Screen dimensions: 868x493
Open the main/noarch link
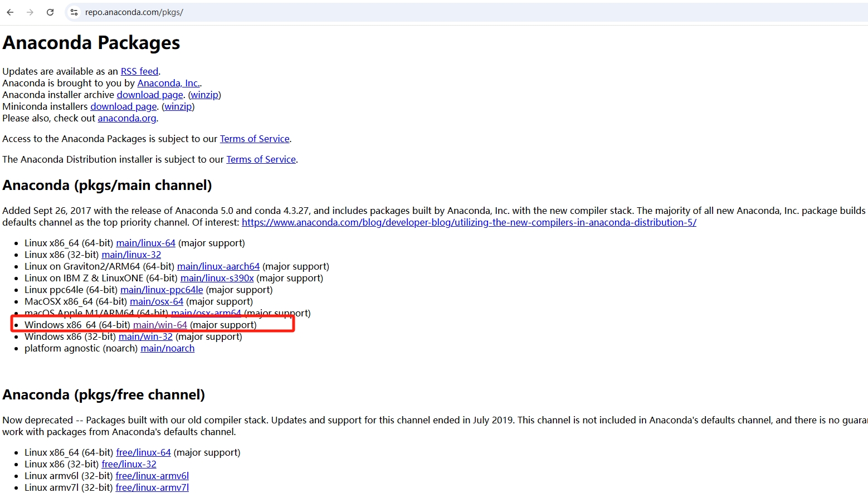point(168,348)
